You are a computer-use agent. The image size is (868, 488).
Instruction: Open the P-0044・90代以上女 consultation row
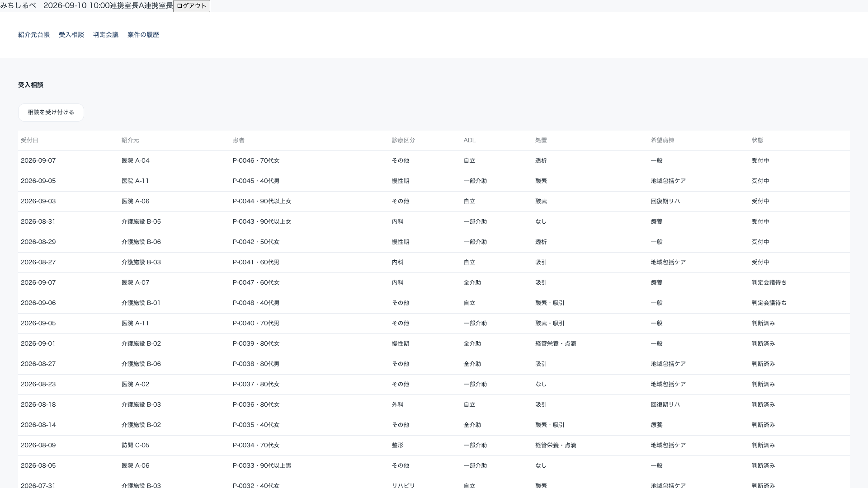pyautogui.click(x=434, y=202)
